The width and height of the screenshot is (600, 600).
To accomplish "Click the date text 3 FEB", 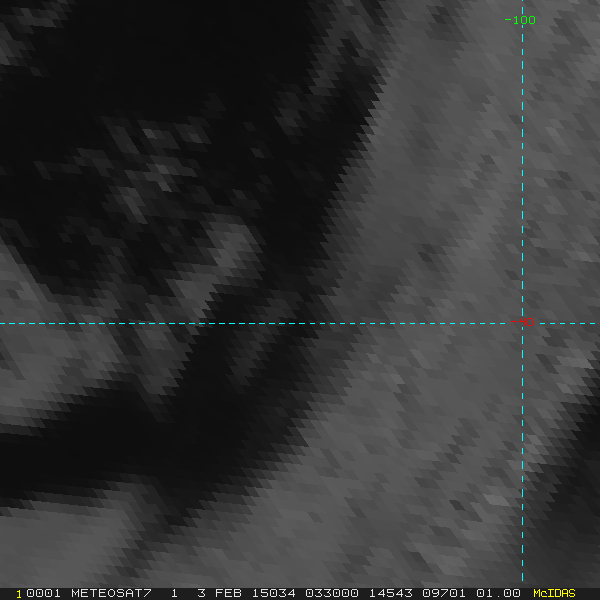I will pos(219,593).
